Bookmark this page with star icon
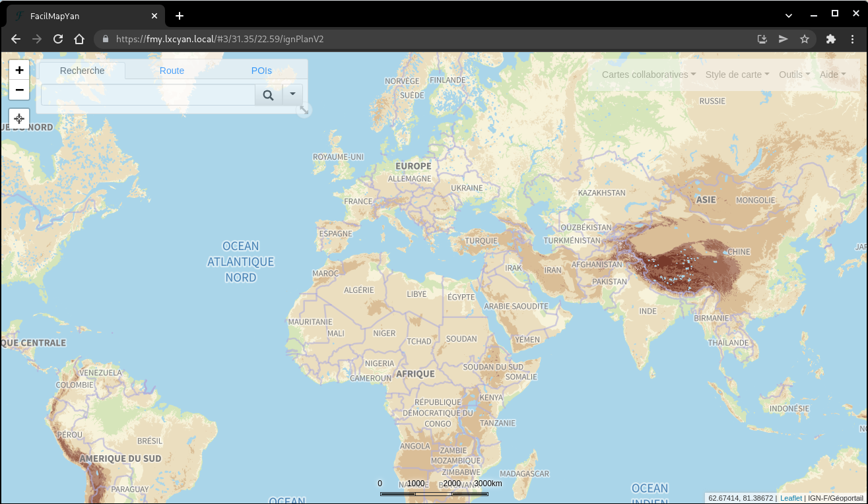868x504 pixels. (x=804, y=39)
